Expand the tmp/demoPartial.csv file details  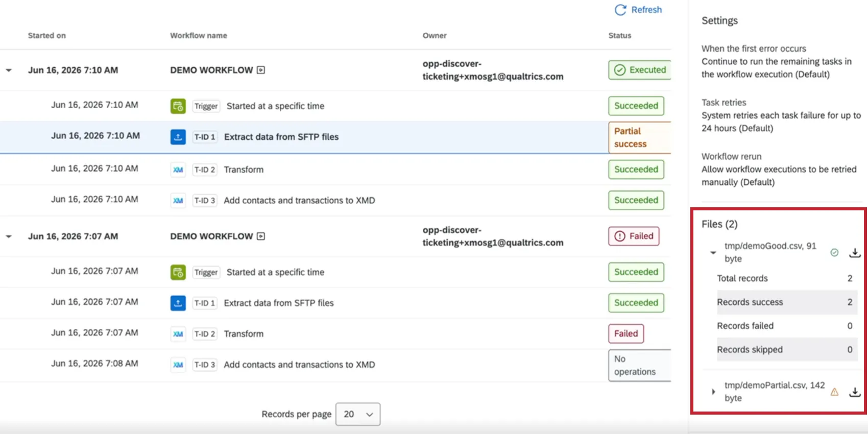pos(713,392)
